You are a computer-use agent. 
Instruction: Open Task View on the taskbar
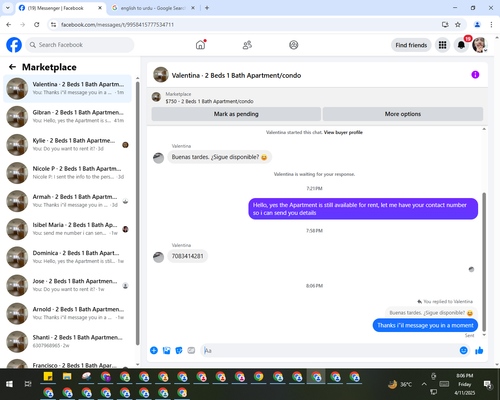[28, 384]
